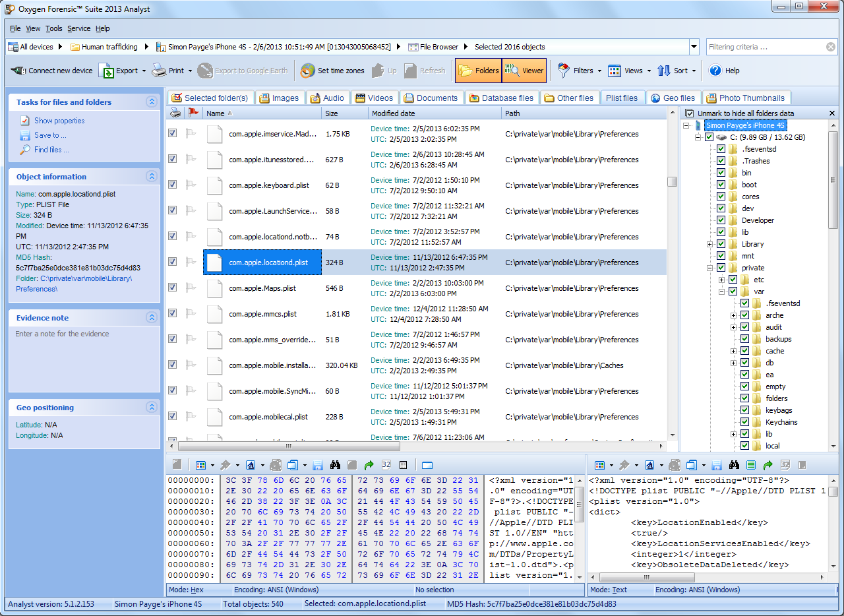Expand the Library folder in the tree
844x616 pixels.
click(710, 244)
